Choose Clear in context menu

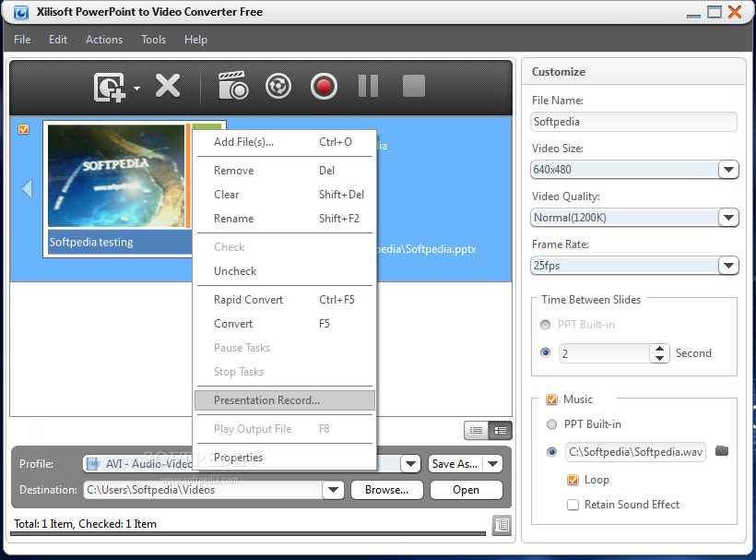pos(285,195)
